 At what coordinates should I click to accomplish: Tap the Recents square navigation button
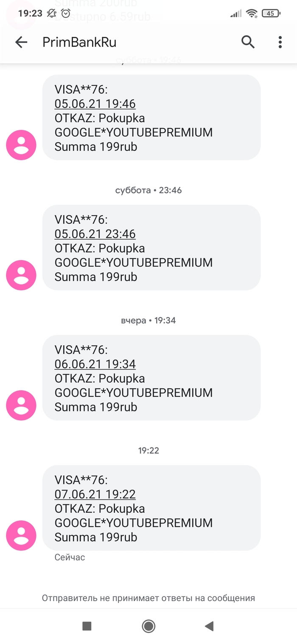click(x=87, y=626)
